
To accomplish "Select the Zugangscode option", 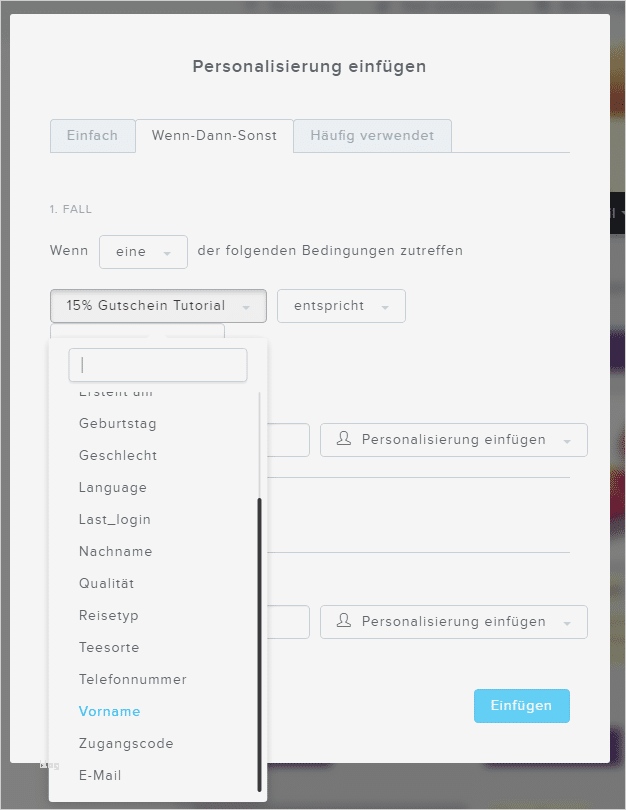I will (126, 744).
